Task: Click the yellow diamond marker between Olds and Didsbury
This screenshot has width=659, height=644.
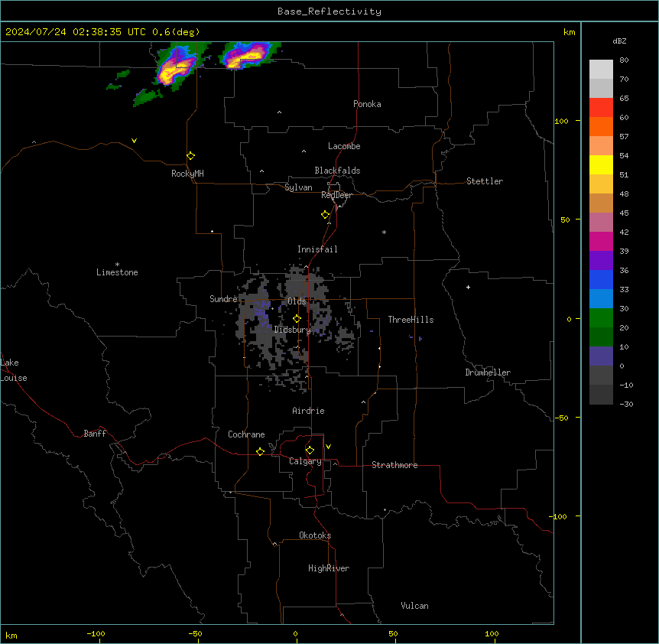Action: click(x=297, y=319)
